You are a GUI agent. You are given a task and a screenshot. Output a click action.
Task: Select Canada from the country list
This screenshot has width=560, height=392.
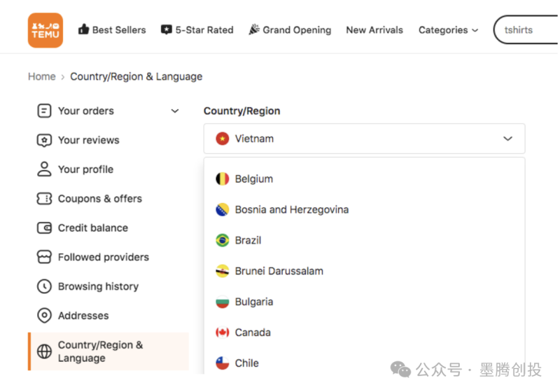coord(253,332)
